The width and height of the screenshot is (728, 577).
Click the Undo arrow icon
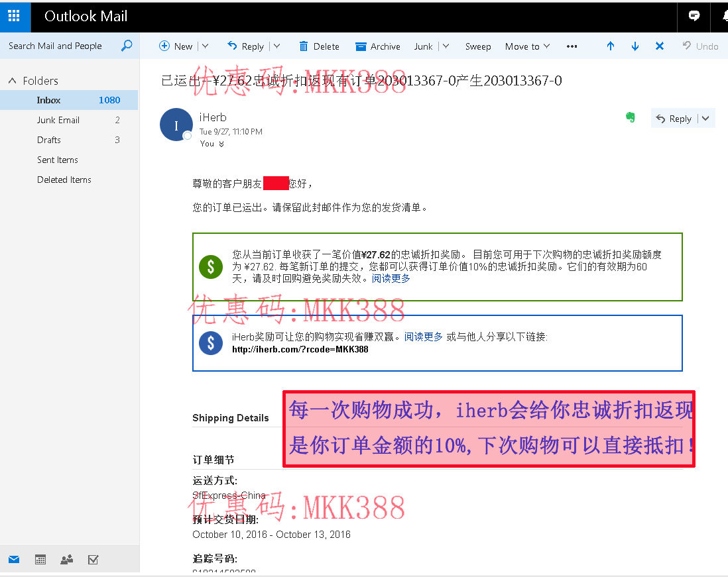(x=687, y=46)
